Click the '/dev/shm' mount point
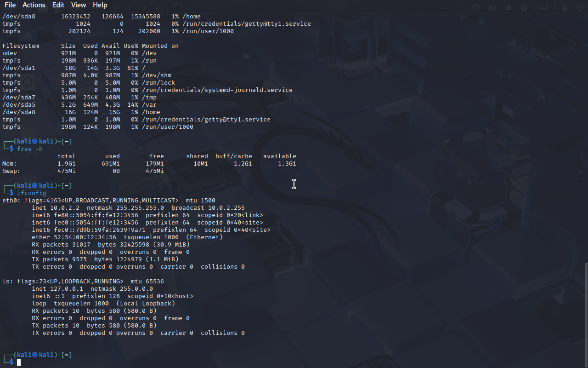 coord(157,75)
